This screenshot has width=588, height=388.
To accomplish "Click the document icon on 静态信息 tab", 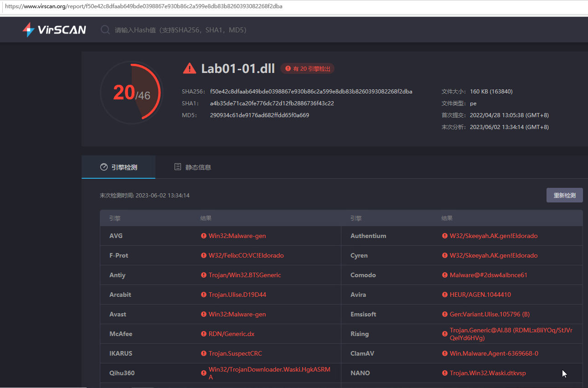I will (x=178, y=167).
